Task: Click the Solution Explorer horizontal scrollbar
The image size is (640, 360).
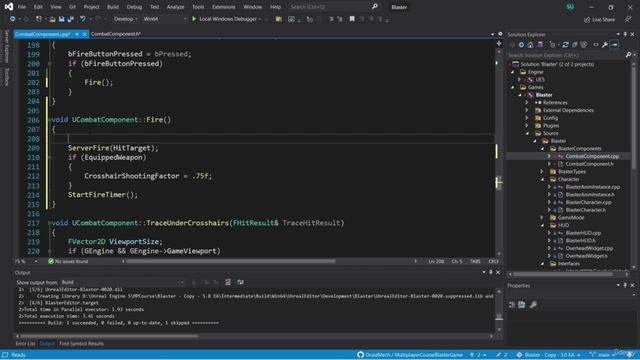Action: [563, 274]
